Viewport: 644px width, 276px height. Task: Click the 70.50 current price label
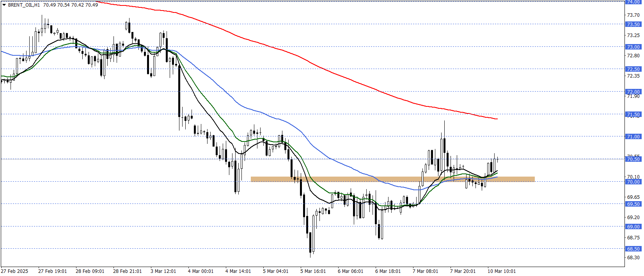[633, 159]
